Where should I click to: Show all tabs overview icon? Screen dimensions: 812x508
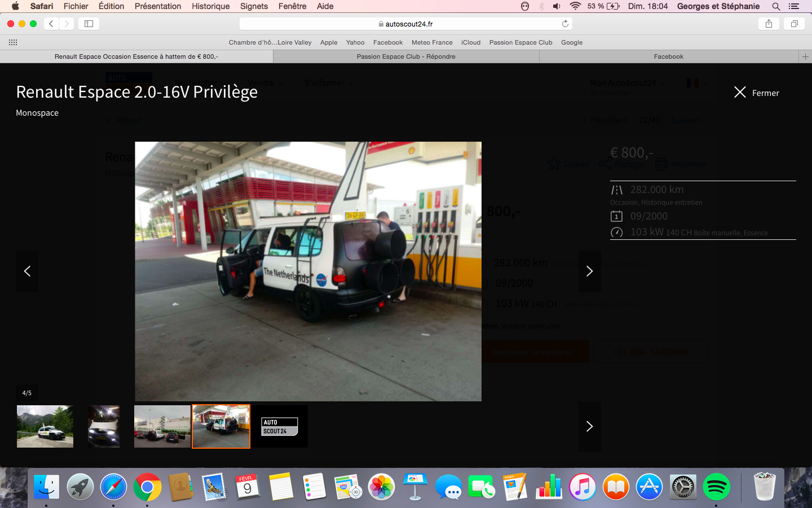coord(794,24)
